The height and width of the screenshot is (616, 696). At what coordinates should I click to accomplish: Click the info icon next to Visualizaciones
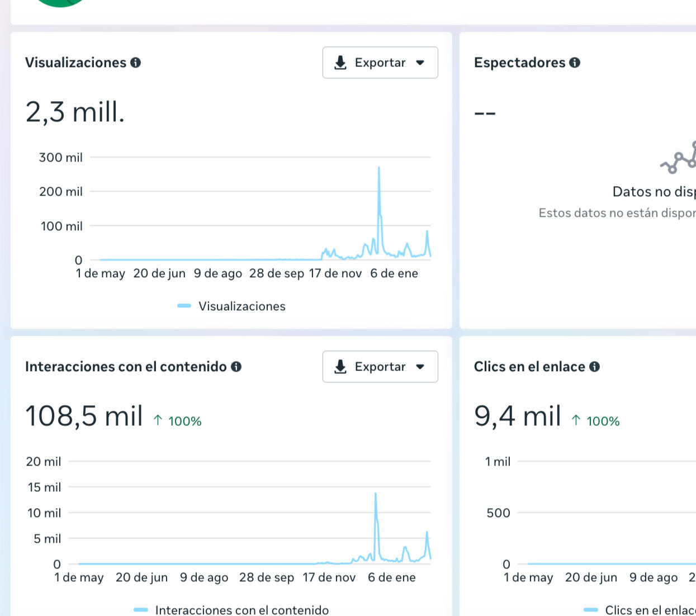(x=135, y=63)
